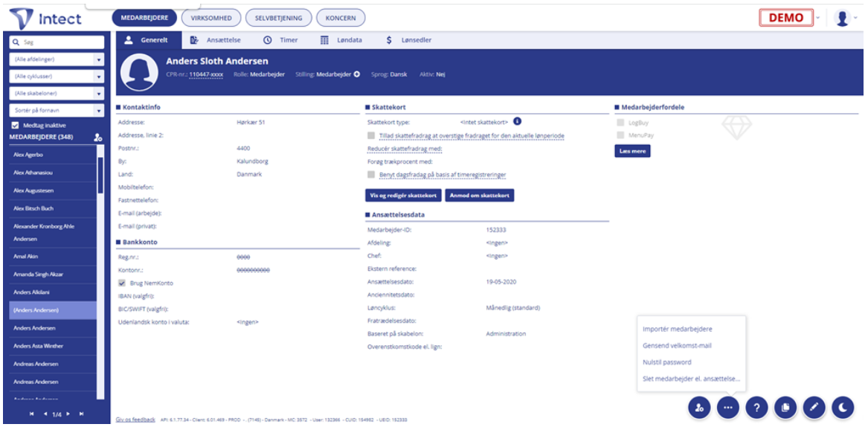
Task: Toggle Tillad skattefradrag at overstige fradraget checkbox
Action: [x=371, y=135]
